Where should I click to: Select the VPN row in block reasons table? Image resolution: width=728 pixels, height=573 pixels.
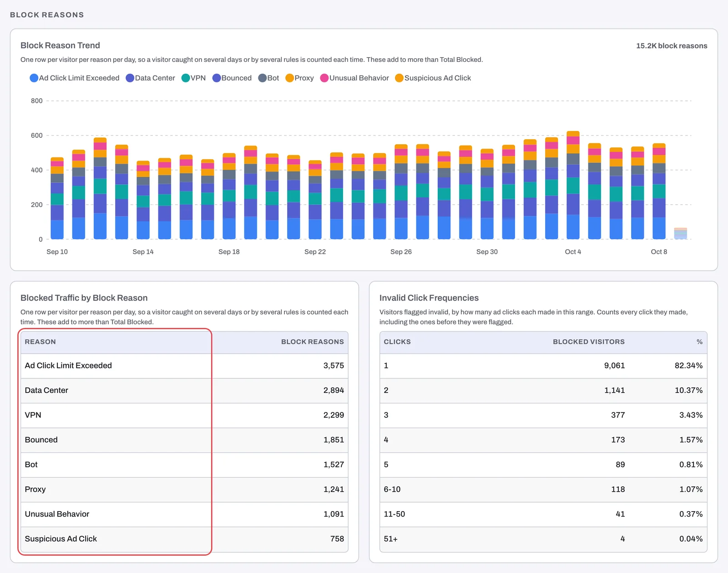click(184, 415)
